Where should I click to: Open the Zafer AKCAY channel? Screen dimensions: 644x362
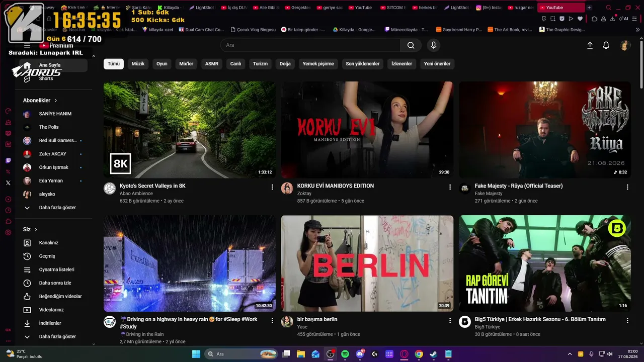click(x=53, y=154)
